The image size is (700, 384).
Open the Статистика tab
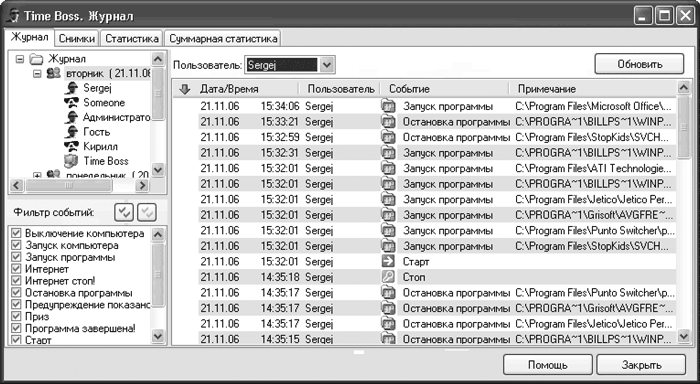point(132,39)
